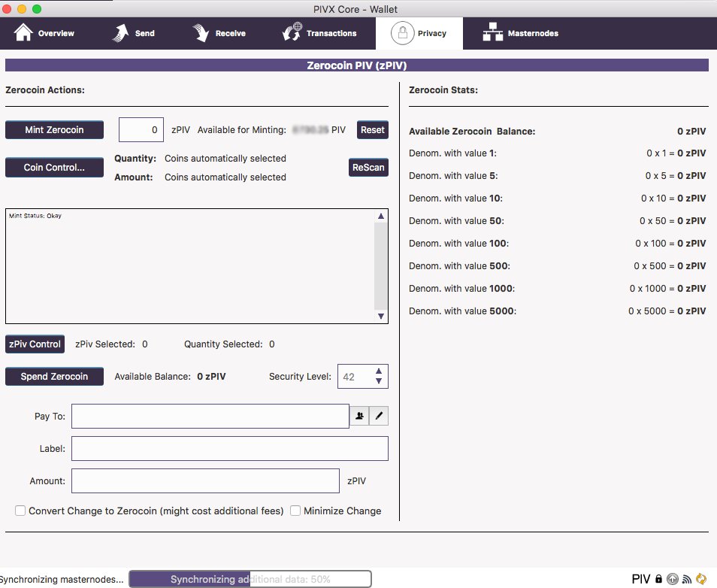Click the wallet lock status icon

coord(658,579)
